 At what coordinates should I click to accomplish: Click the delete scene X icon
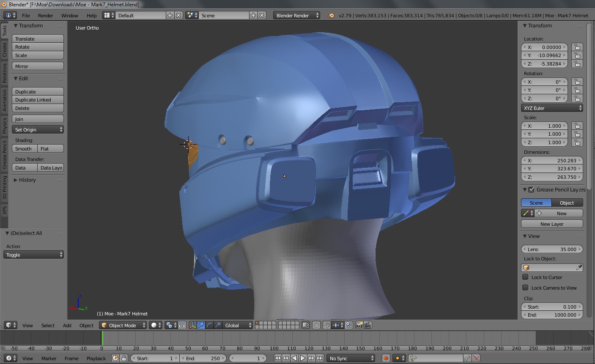(262, 15)
